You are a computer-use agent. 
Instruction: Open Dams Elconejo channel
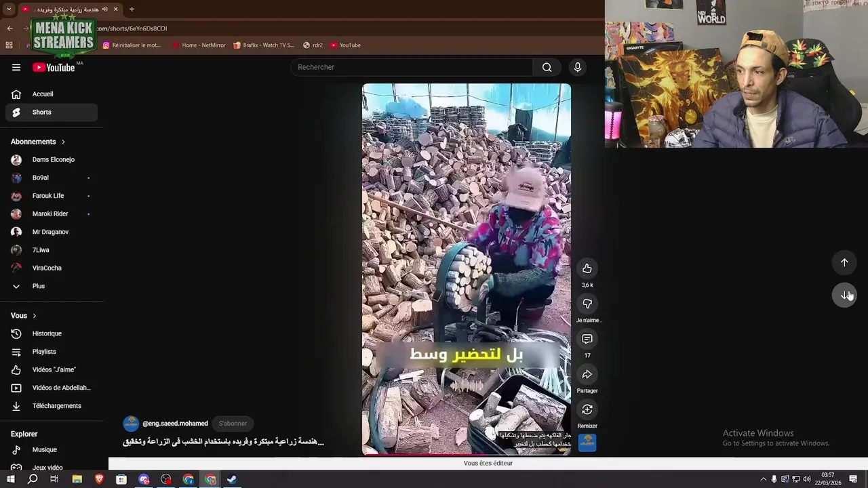click(52, 160)
